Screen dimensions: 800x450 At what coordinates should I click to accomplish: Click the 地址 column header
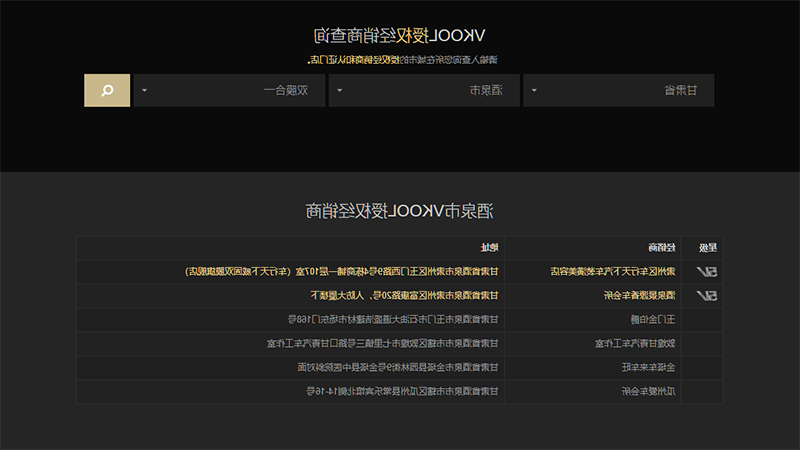[x=489, y=248]
